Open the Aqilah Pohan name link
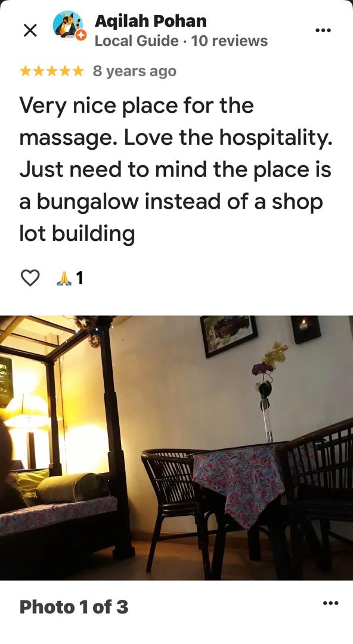Image resolution: width=353 pixels, height=644 pixels. pyautogui.click(x=151, y=21)
